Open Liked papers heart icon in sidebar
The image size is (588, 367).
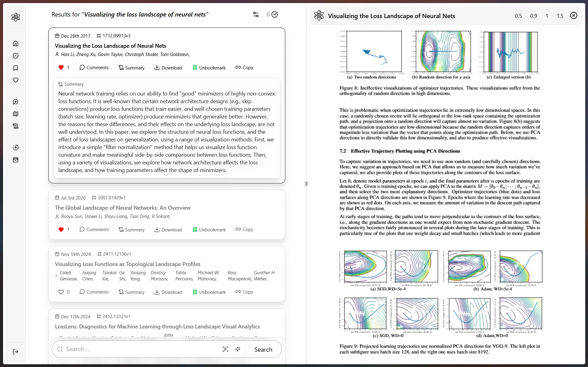(x=16, y=80)
